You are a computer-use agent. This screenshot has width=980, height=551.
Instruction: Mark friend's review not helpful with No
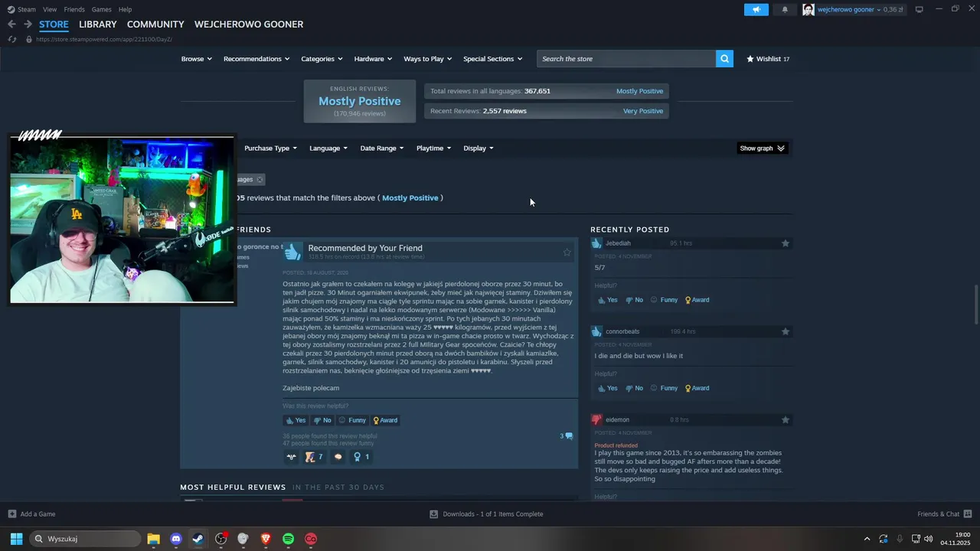pyautogui.click(x=322, y=420)
